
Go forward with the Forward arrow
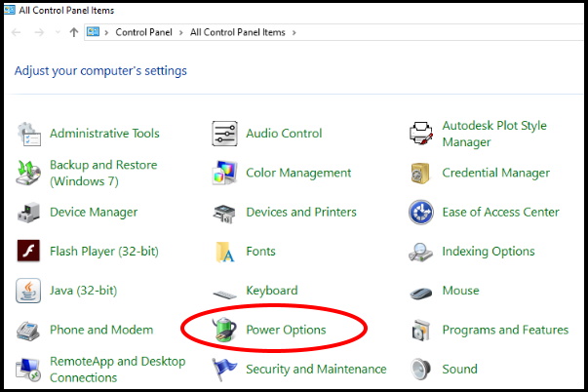(x=39, y=32)
